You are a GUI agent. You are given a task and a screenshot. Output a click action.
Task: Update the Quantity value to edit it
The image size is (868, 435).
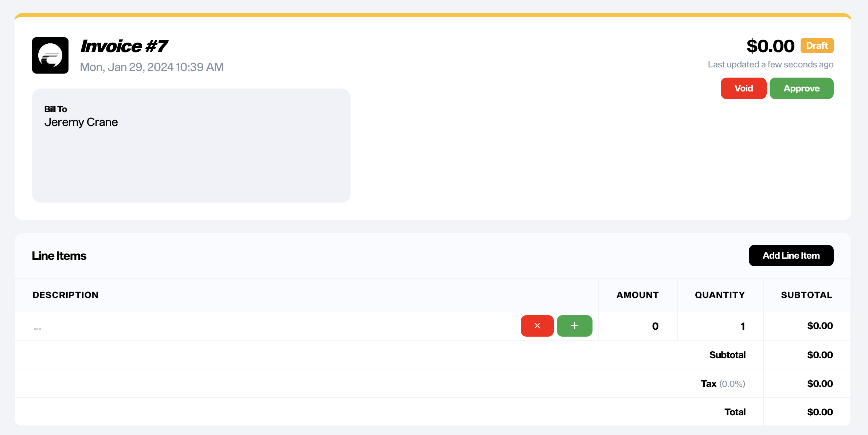tap(742, 326)
